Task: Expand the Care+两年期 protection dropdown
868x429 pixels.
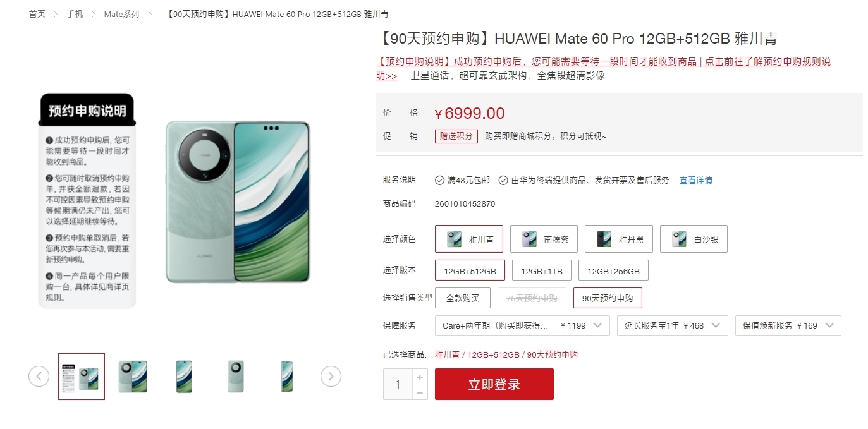Action: click(x=522, y=325)
